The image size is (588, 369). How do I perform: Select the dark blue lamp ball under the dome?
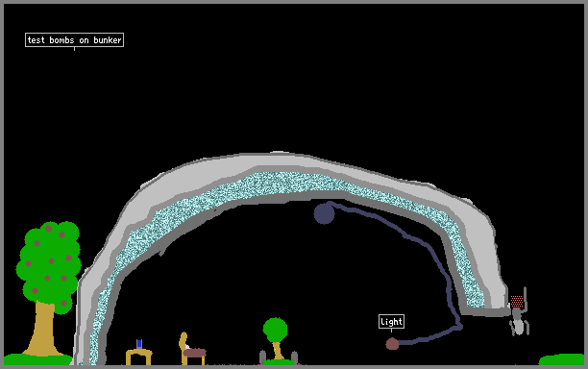point(324,213)
